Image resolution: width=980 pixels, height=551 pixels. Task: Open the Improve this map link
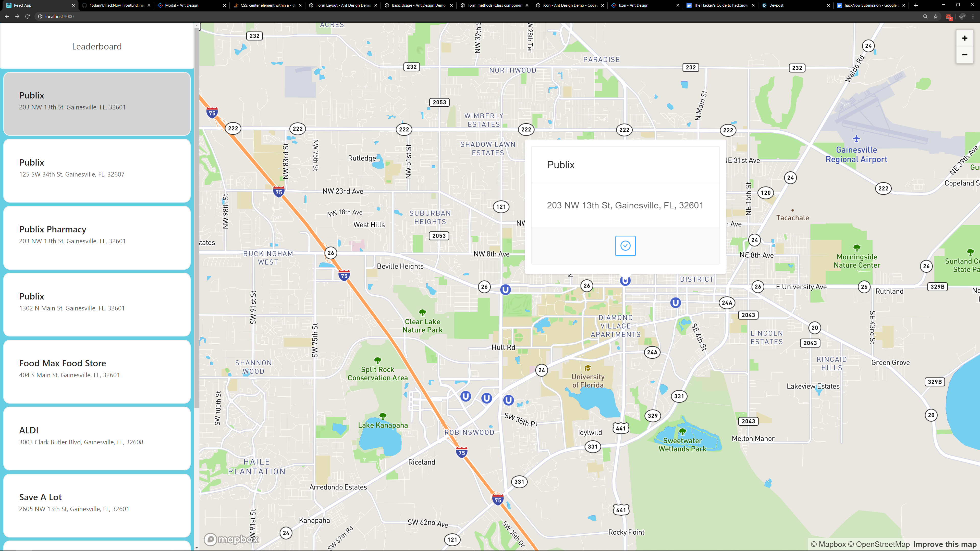pyautogui.click(x=945, y=544)
